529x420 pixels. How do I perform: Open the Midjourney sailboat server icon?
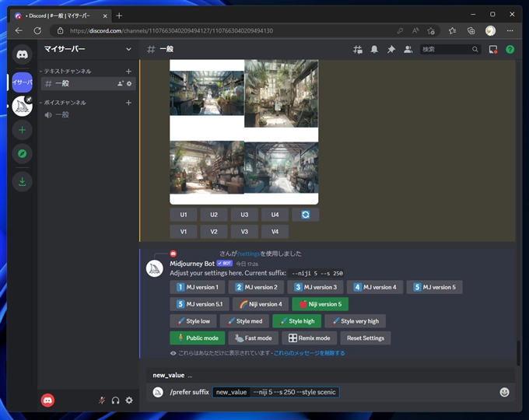click(23, 107)
